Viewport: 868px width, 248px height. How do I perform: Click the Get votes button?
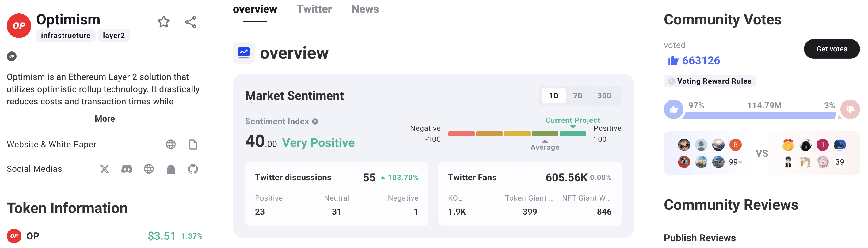832,49
